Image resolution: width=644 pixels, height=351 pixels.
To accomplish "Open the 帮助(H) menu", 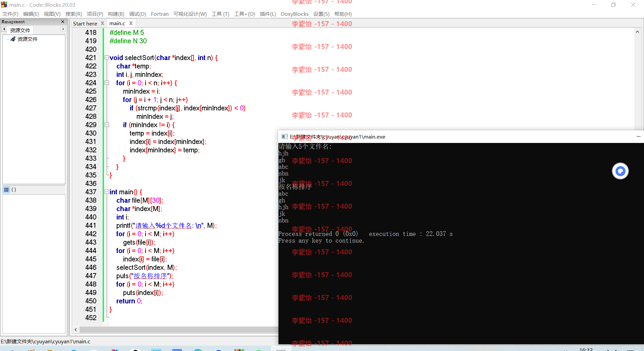I will [343, 14].
